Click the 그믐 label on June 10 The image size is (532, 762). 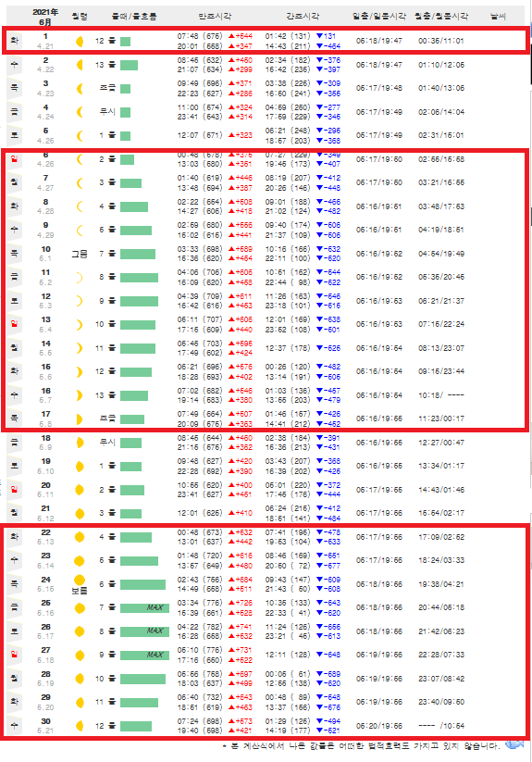tap(80, 254)
